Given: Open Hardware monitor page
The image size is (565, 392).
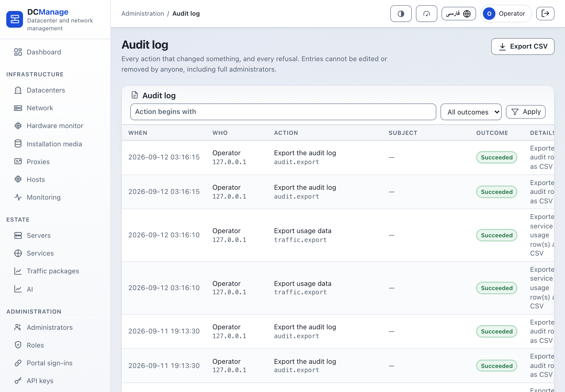Looking at the screenshot, I should 55,126.
